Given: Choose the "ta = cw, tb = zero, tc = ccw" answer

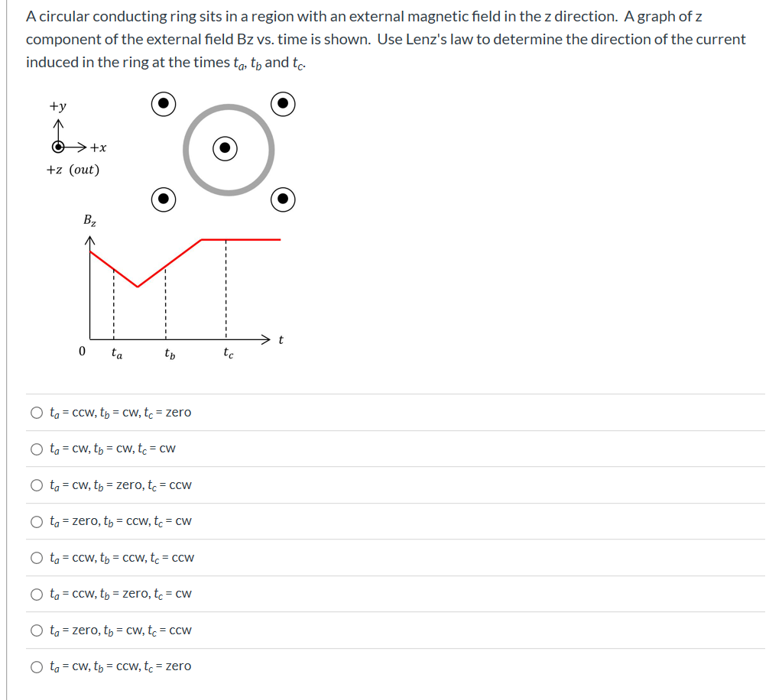Looking at the screenshot, I should (36, 484).
